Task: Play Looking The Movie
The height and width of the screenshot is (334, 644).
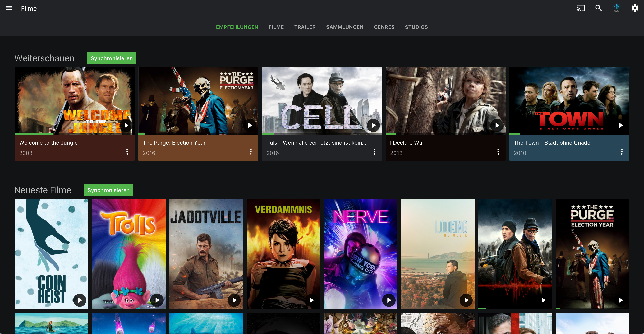Action: pos(466,300)
